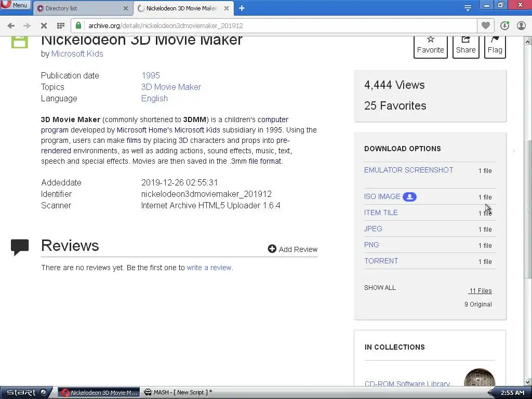The width and height of the screenshot is (532, 399).
Task: Open the PNG download link
Action: 371,245
